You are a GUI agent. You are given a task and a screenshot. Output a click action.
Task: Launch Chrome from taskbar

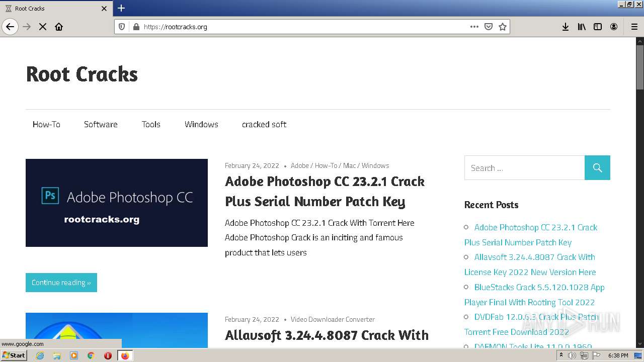click(x=91, y=355)
